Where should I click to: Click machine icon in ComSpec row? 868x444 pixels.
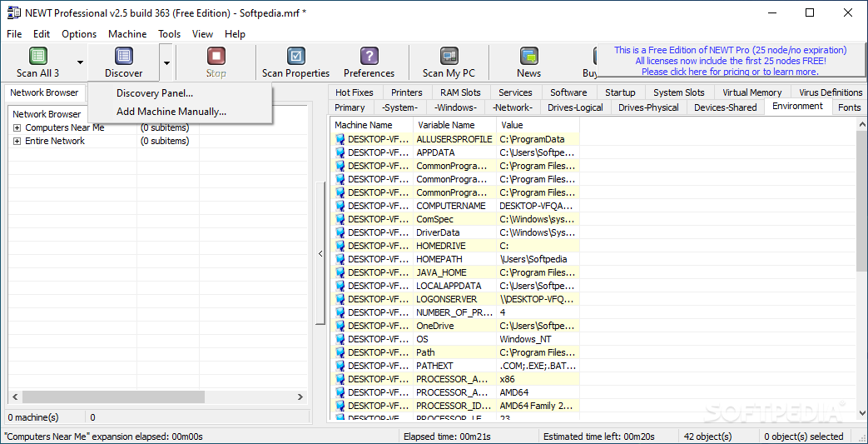(x=340, y=219)
